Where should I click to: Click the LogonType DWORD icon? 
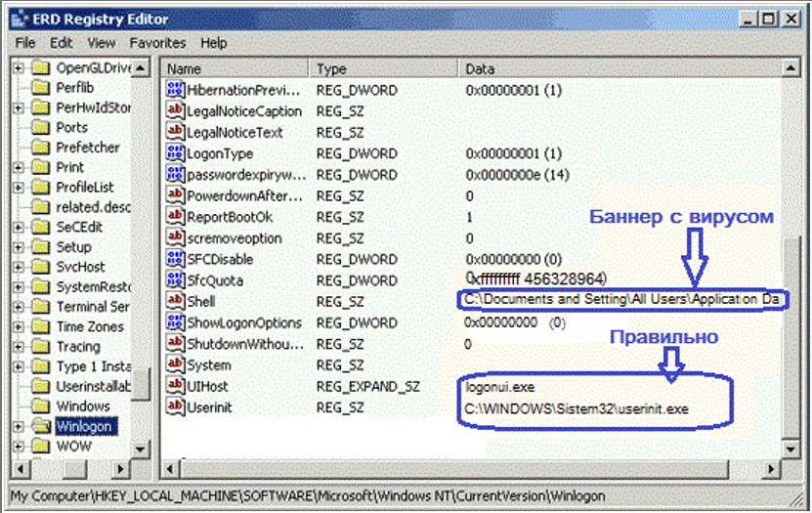(176, 153)
